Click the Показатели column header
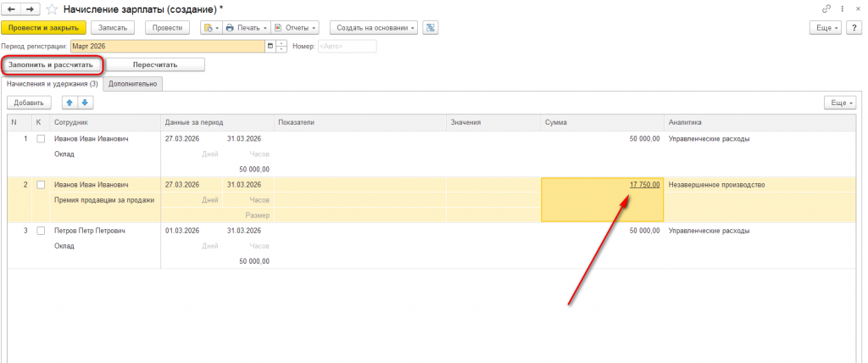Screen dimensions: 868x363 [x=360, y=122]
